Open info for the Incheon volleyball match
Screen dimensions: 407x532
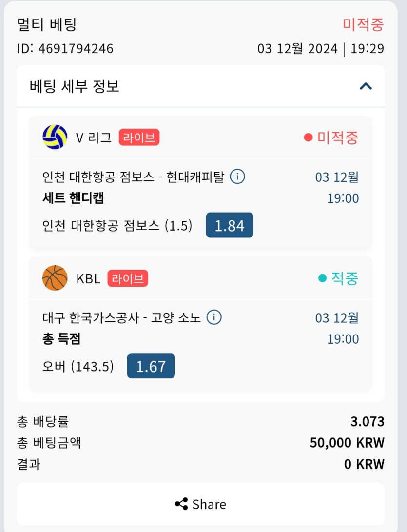point(237,177)
